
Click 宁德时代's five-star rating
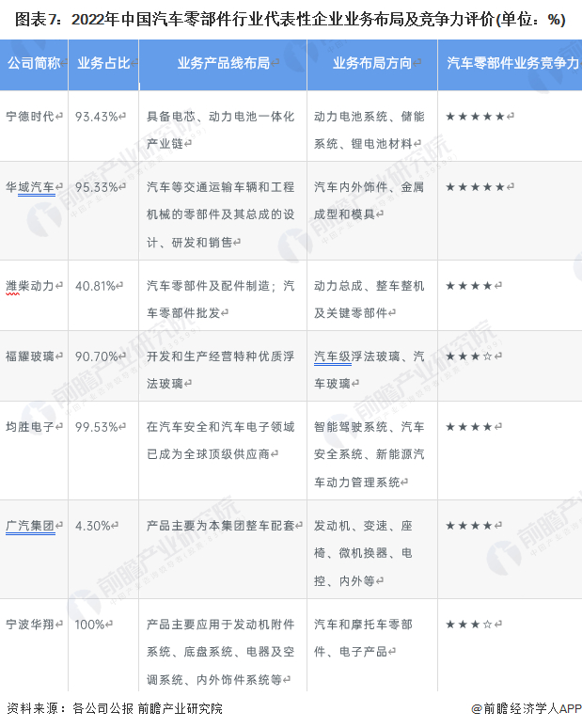pyautogui.click(x=475, y=117)
